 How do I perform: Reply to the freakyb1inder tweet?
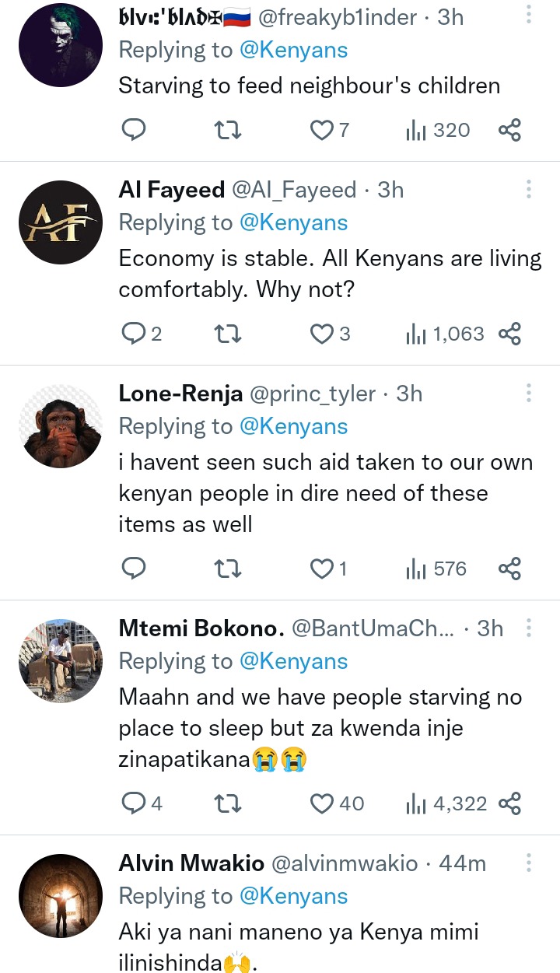pos(134,131)
